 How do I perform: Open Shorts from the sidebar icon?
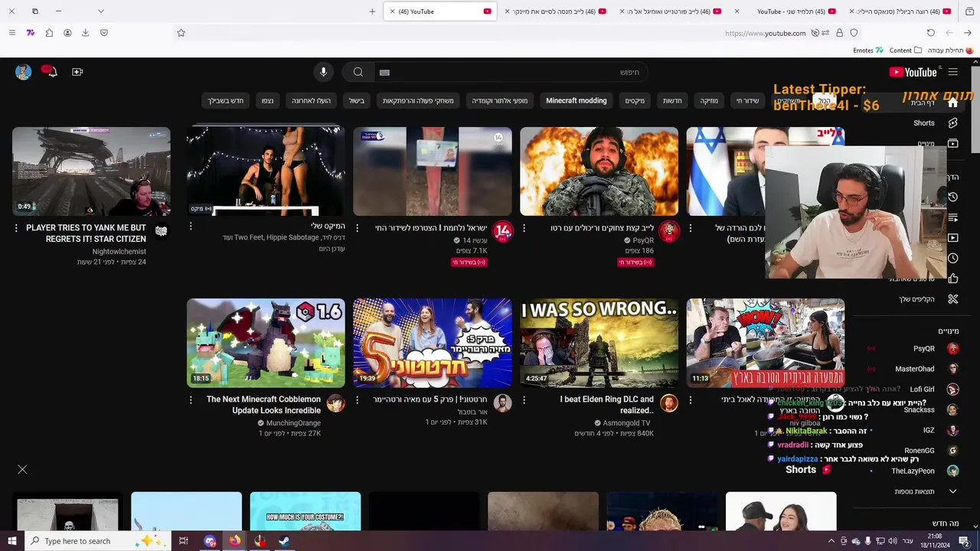tap(952, 122)
